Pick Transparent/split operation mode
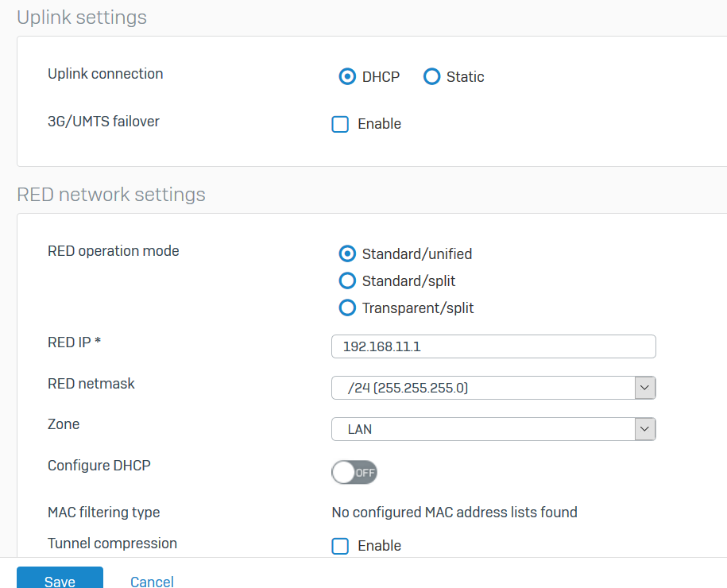The height and width of the screenshot is (588, 727). [346, 308]
